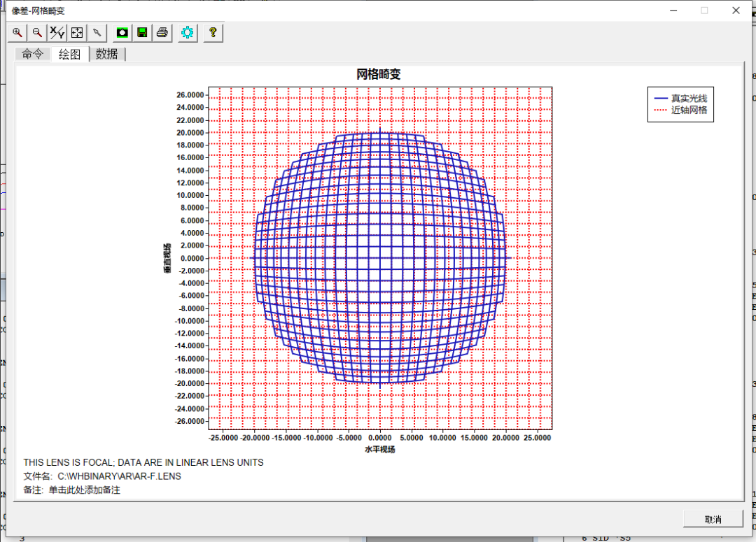Click the 网格畸变 plot title

tap(379, 74)
